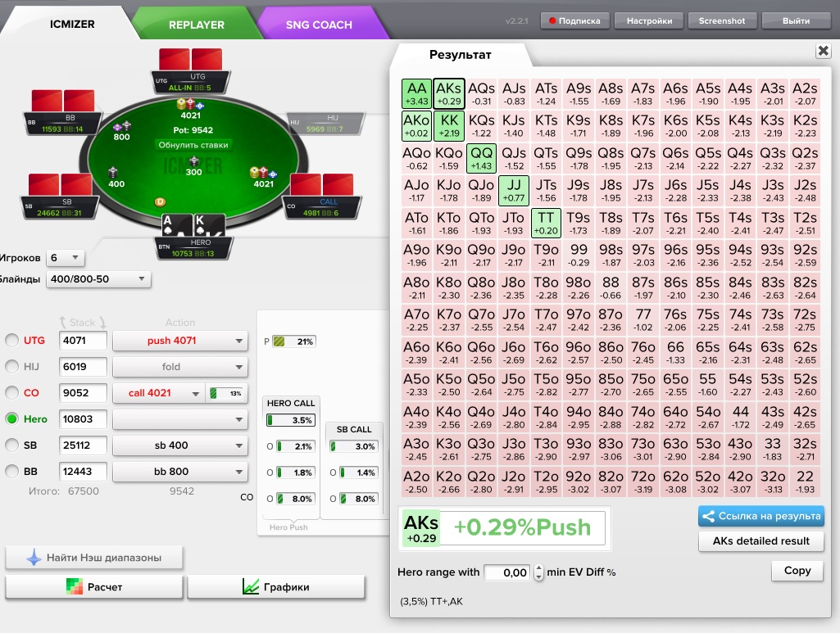840x633 pixels.
Task: Click the Результат tab header
Action: tap(461, 55)
